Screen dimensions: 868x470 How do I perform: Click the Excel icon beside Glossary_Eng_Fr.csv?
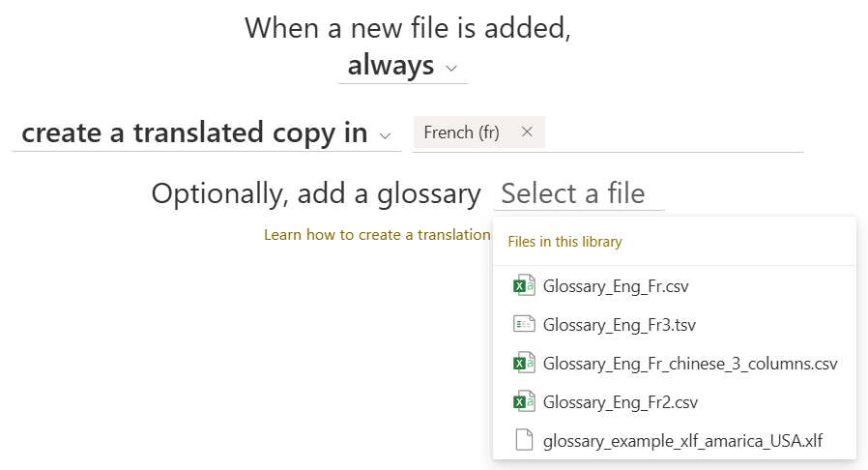tap(524, 285)
